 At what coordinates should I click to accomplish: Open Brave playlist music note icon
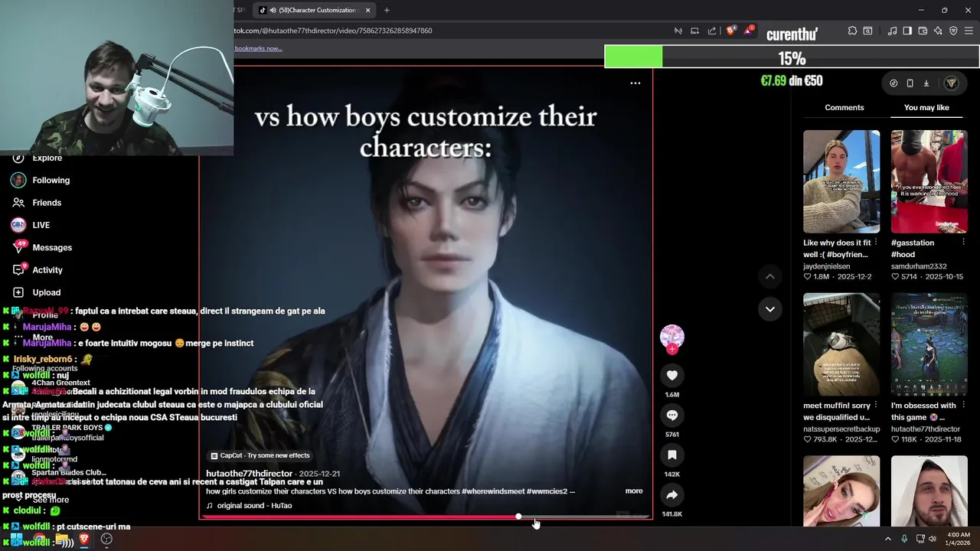tap(892, 31)
